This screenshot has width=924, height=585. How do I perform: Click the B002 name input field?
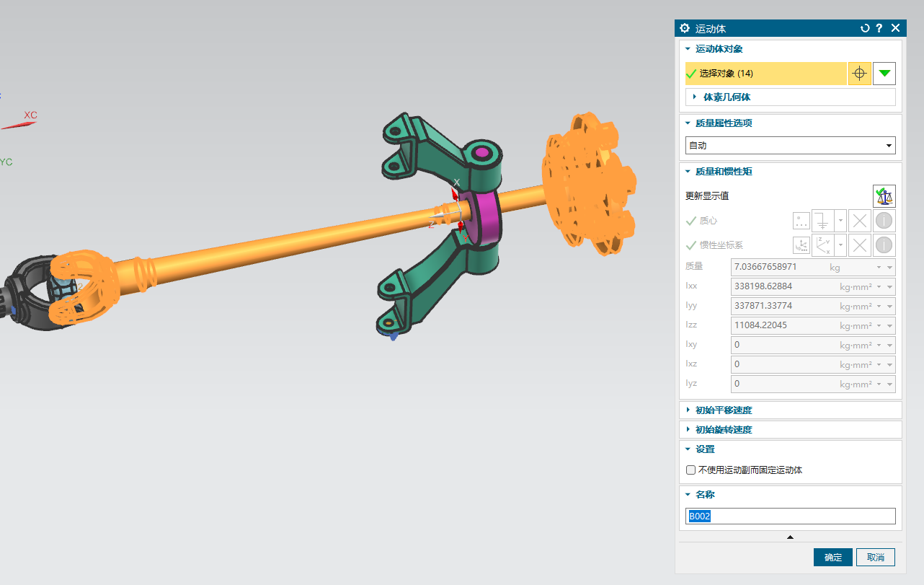790,516
